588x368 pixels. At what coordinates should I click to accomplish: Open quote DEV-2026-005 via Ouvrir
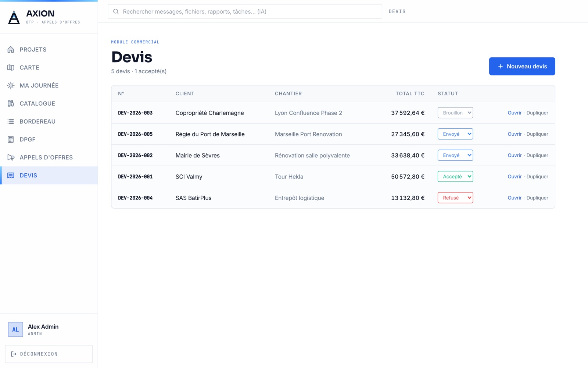pyautogui.click(x=514, y=134)
